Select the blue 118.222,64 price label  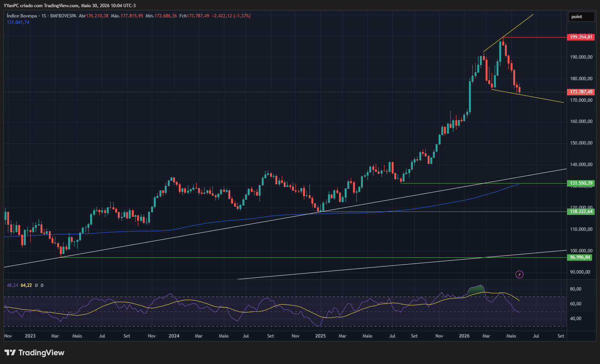(581, 212)
